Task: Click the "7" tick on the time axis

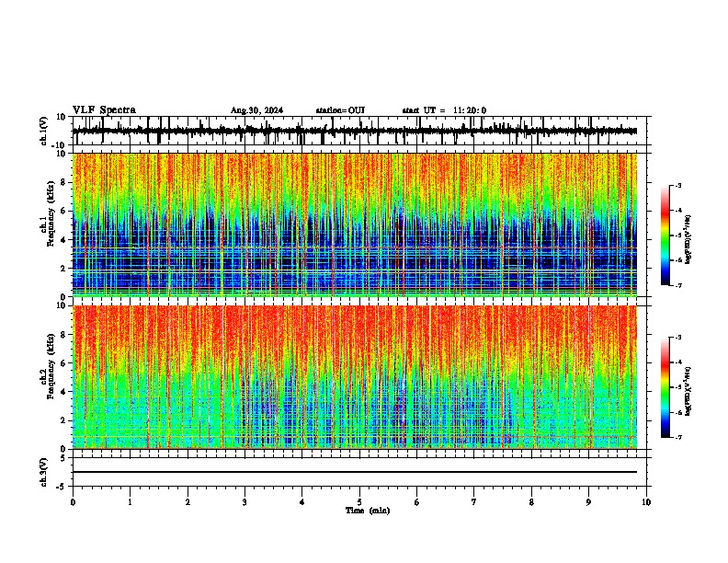Action: pos(474,502)
